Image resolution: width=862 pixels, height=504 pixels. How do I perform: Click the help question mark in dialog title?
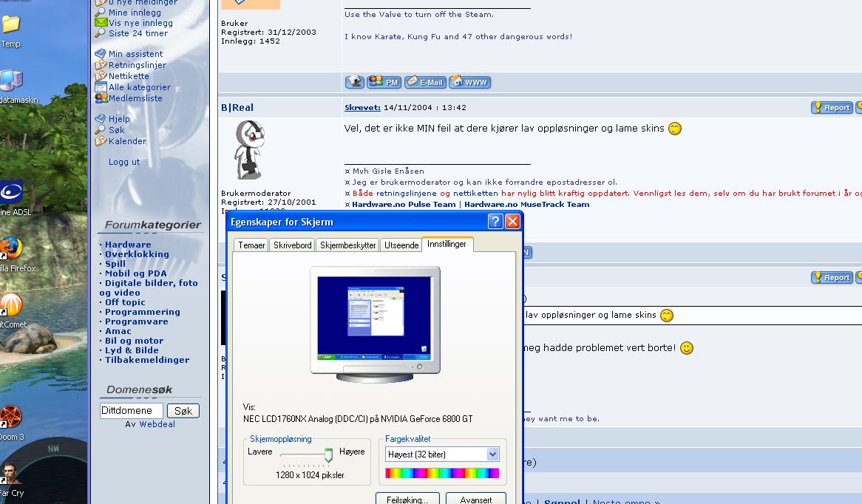495,222
